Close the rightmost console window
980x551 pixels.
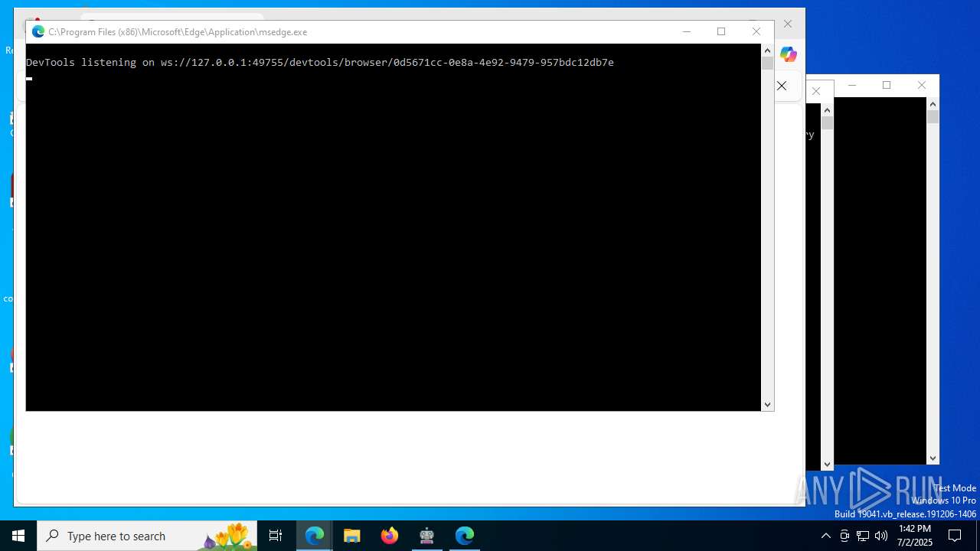point(922,85)
